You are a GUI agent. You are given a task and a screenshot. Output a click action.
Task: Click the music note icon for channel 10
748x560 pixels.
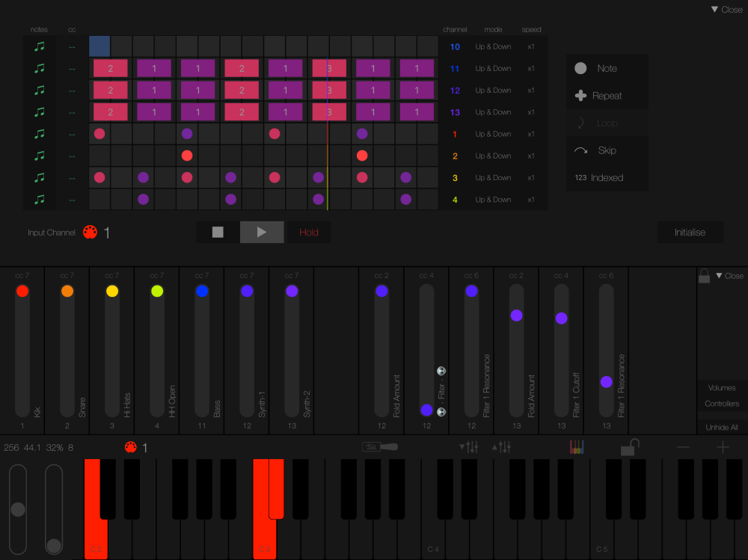[40, 47]
